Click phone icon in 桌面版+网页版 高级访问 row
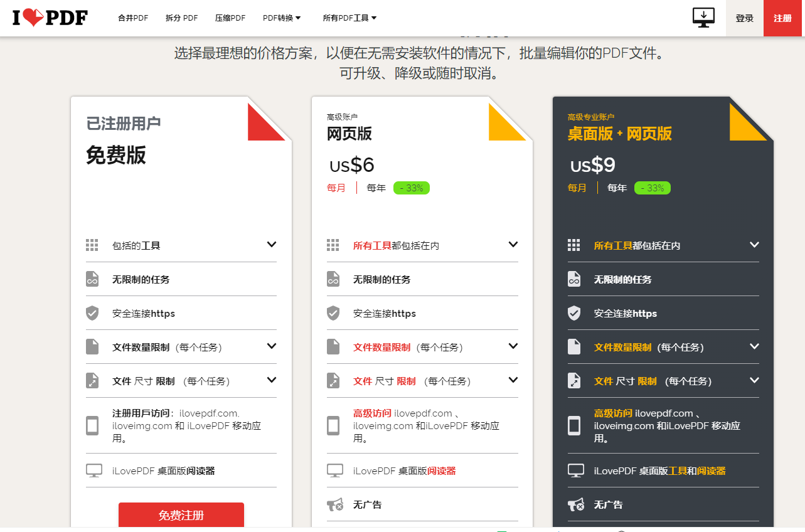 [x=574, y=425]
